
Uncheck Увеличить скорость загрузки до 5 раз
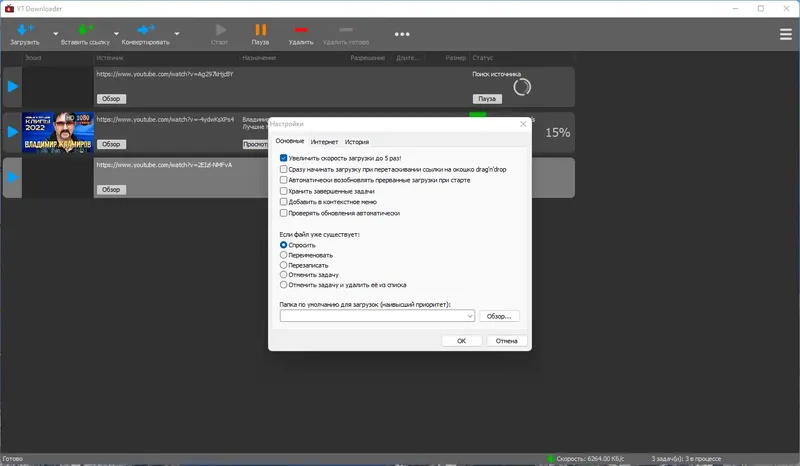click(284, 158)
